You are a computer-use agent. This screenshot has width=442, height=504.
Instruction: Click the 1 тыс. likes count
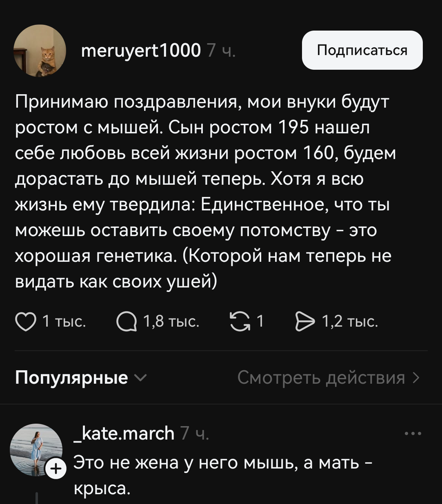[x=64, y=322]
